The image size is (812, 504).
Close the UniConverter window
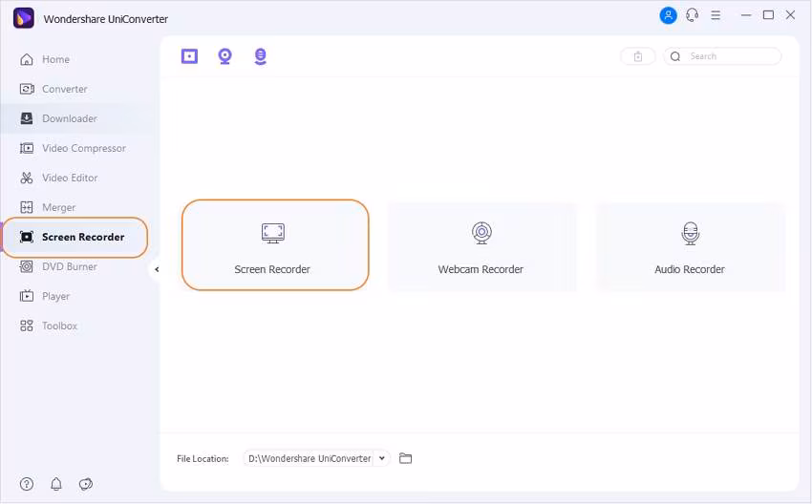[790, 15]
